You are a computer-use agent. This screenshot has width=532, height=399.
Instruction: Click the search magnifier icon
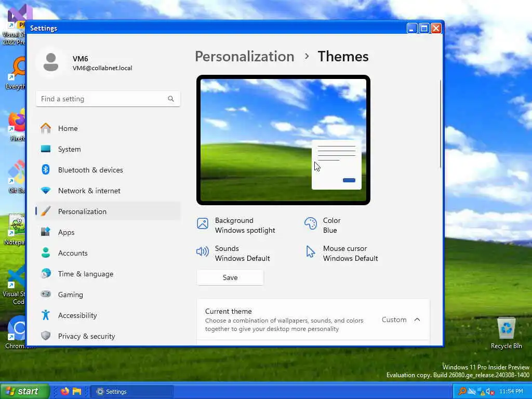pos(170,99)
